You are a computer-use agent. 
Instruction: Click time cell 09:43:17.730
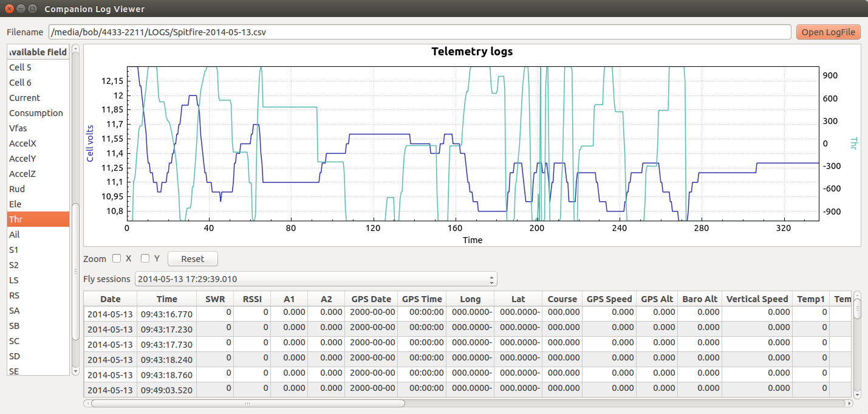(167, 344)
